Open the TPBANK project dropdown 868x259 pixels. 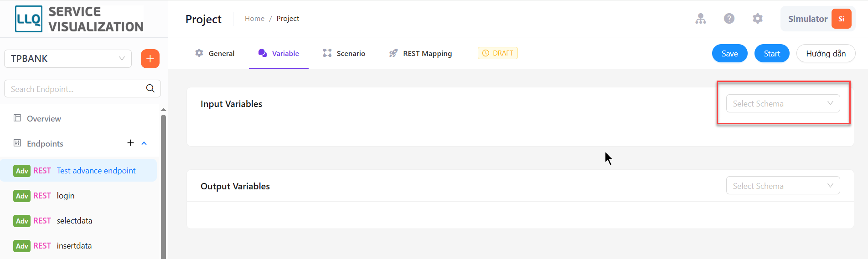pos(68,59)
